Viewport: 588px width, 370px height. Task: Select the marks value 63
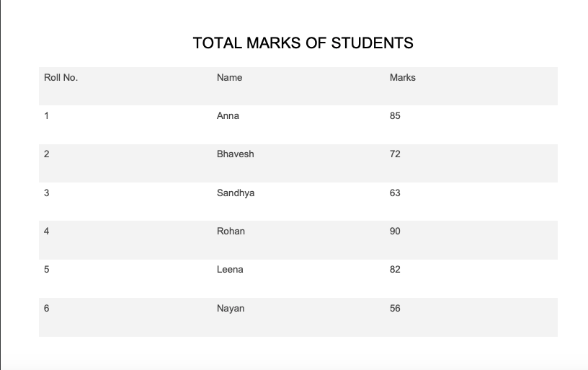point(395,193)
